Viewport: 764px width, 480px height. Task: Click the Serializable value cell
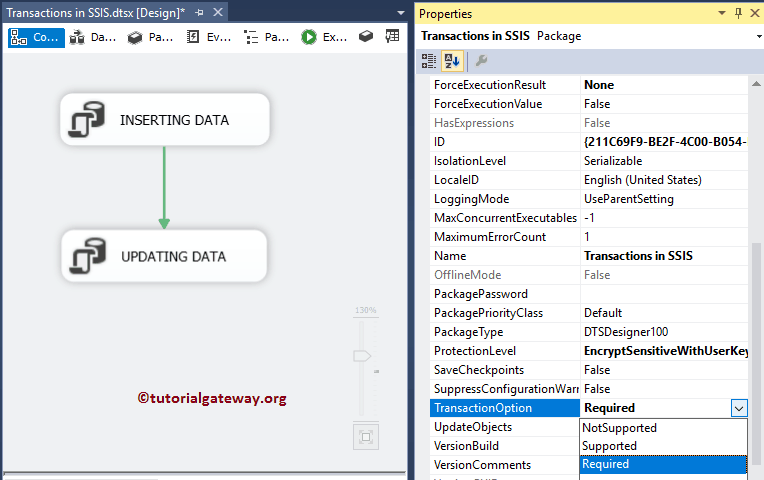(x=664, y=161)
